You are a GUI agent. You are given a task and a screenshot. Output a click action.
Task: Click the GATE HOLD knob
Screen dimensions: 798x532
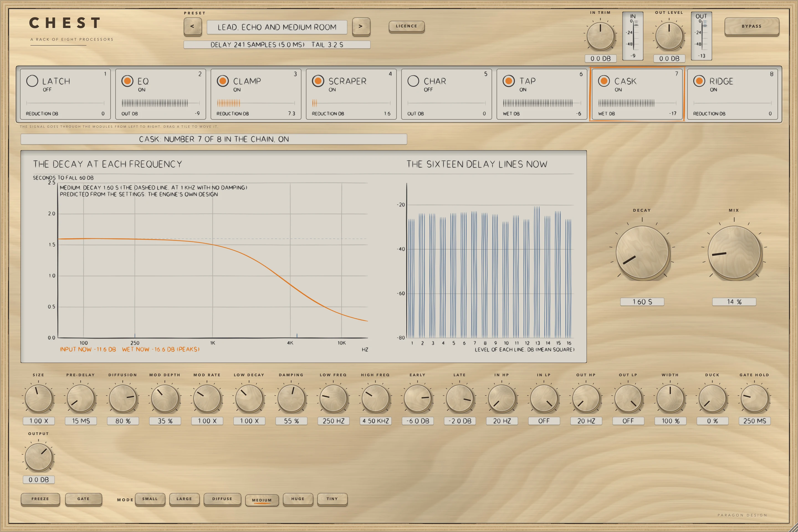(754, 398)
